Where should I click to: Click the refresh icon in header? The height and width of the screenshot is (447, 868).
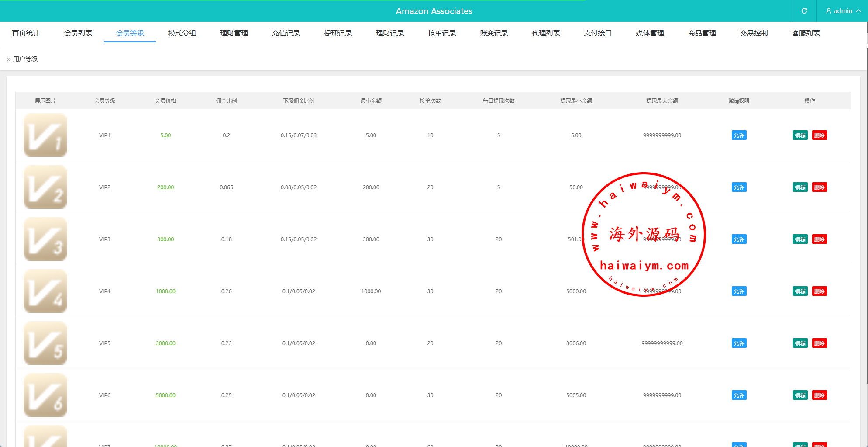[x=804, y=11]
